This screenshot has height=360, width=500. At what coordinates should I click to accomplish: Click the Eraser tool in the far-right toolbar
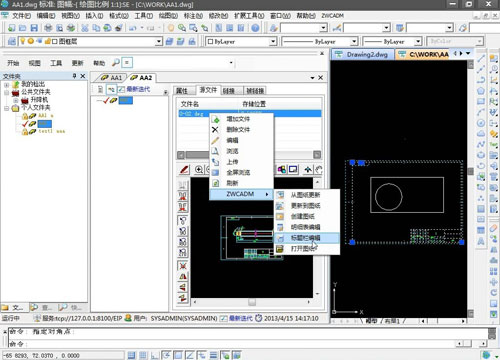pos(494,228)
